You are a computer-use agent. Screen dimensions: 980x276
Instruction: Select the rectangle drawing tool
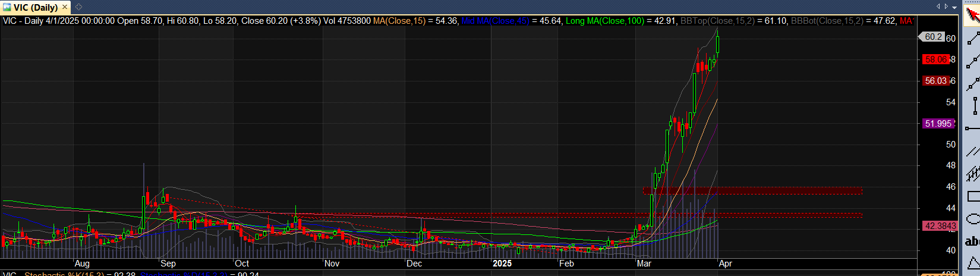[972, 196]
